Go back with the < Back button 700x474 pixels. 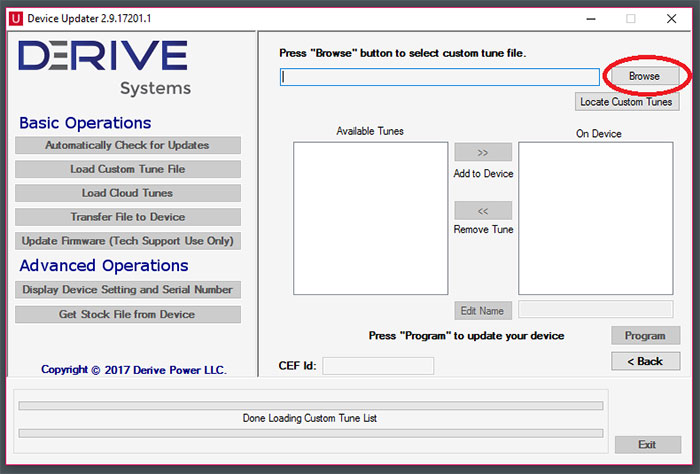645,361
